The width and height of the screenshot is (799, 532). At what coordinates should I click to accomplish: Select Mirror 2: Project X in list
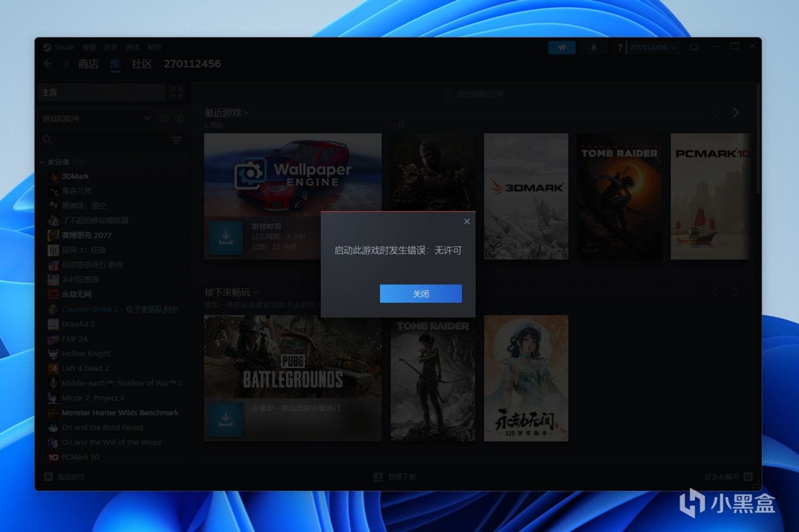(x=93, y=398)
